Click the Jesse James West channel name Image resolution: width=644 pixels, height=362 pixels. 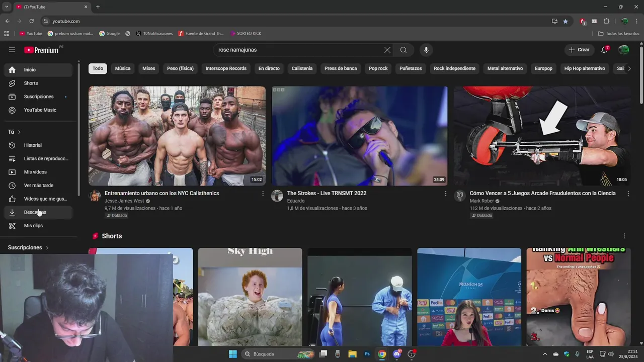(124, 201)
